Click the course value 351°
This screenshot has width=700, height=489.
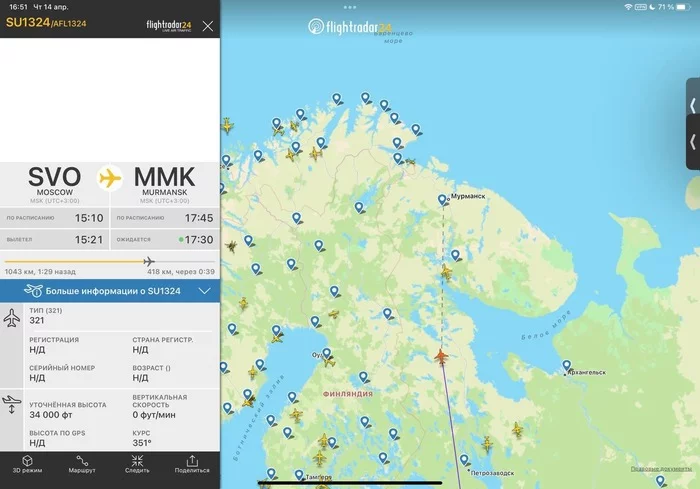(142, 443)
